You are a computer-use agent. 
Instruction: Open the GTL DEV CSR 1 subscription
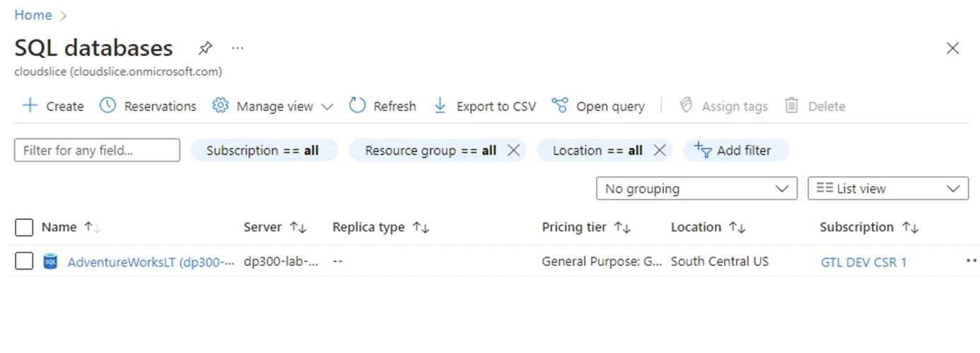point(863,262)
